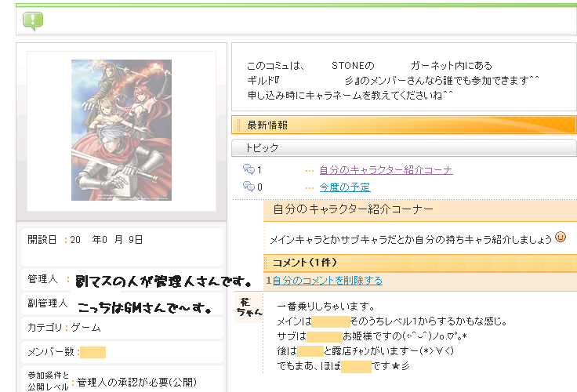The image size is (577, 392).
Task: Click the 副管理人 info row
Action: 122,303
